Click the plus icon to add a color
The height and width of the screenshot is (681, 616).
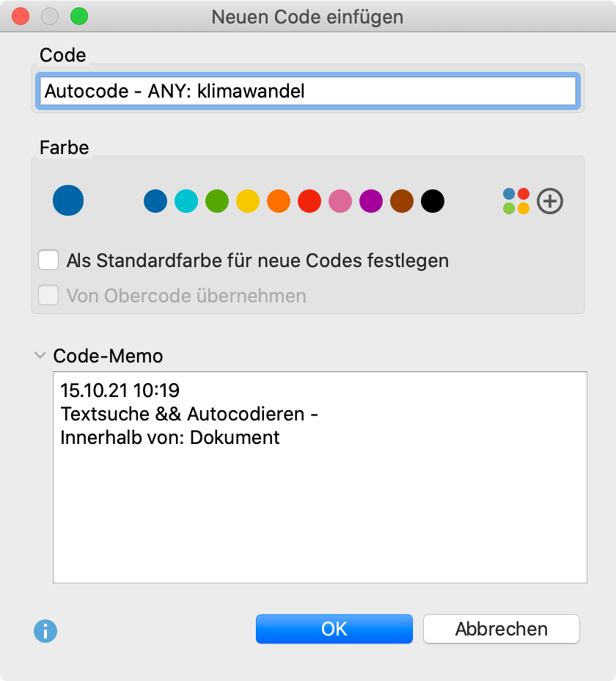pyautogui.click(x=549, y=201)
